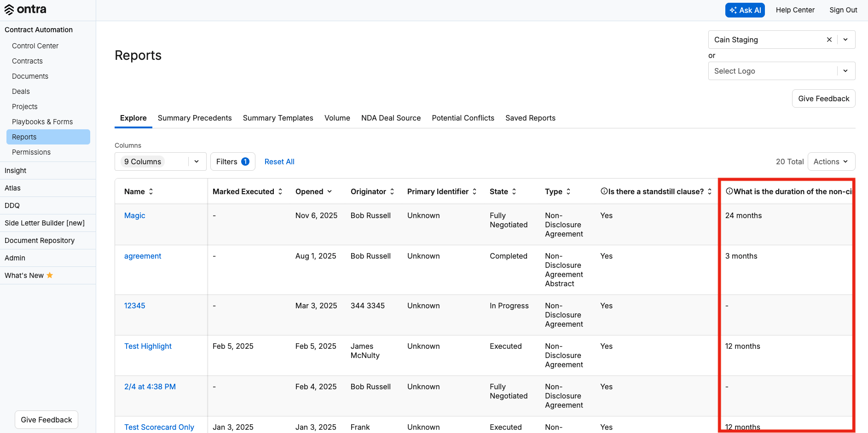Switch to the Saved Reports tab
The height and width of the screenshot is (433, 868).
pyautogui.click(x=530, y=118)
